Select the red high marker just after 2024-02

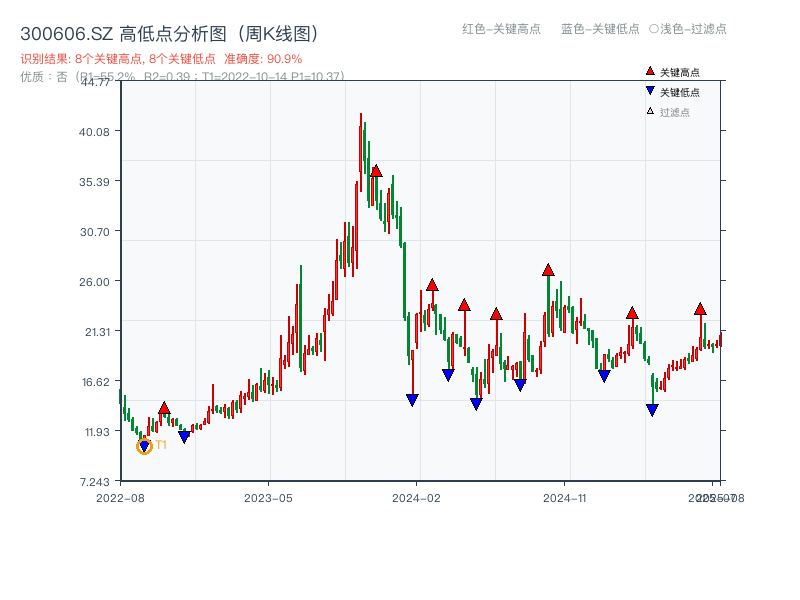(x=432, y=285)
